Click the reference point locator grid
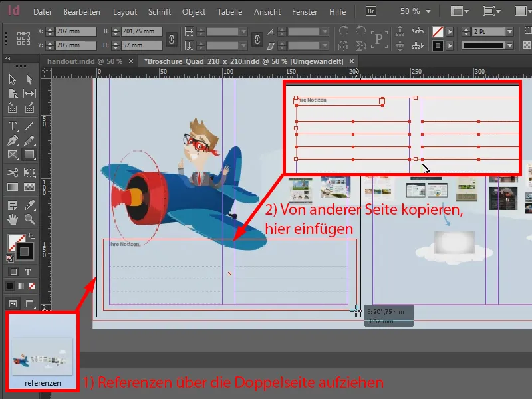Viewport: 532px width, 399px height. tap(23, 38)
